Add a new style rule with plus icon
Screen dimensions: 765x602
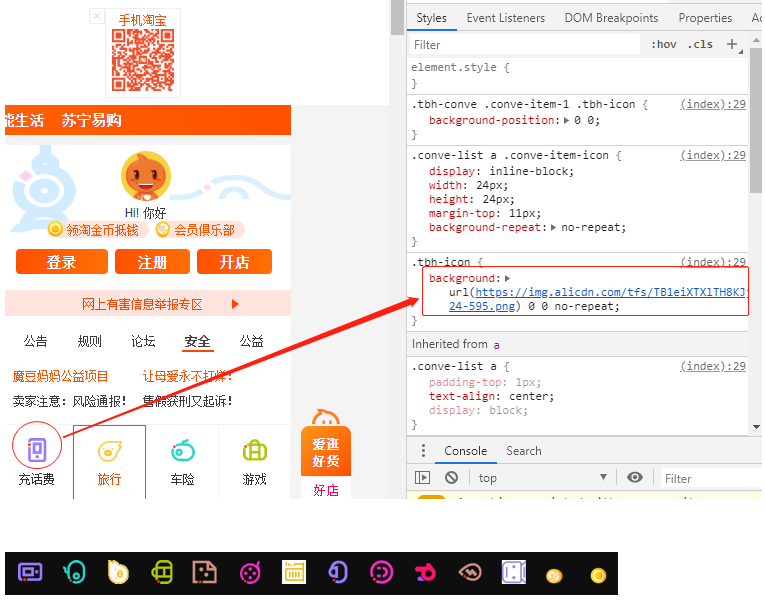(x=732, y=44)
